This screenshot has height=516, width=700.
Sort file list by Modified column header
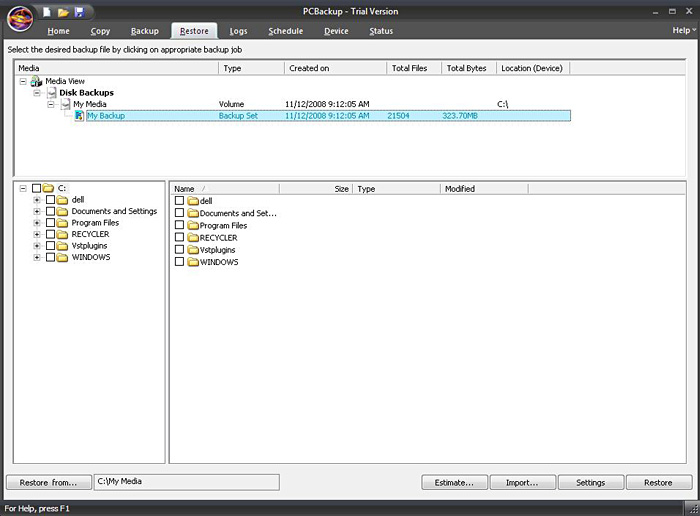pyautogui.click(x=484, y=189)
